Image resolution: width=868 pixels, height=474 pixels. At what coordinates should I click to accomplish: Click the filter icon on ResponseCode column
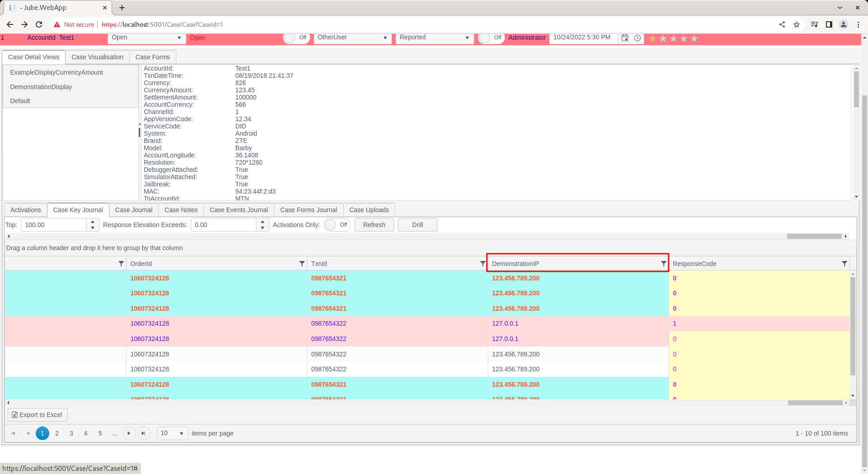pos(844,264)
